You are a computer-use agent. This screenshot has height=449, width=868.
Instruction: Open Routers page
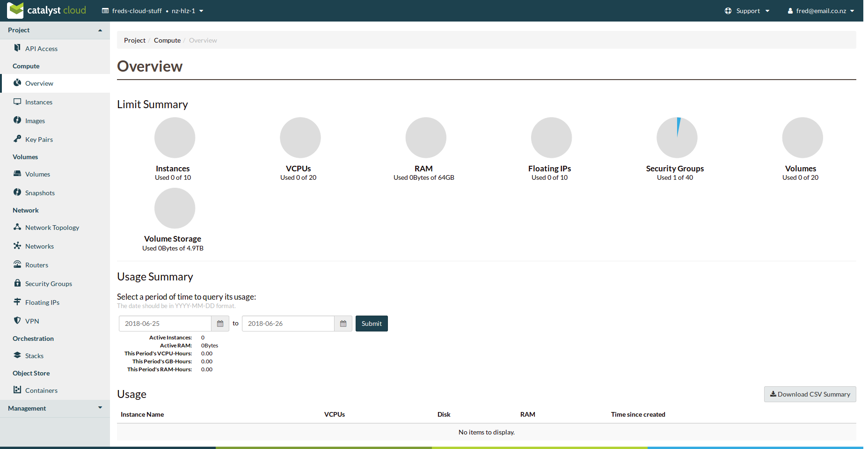tap(36, 265)
